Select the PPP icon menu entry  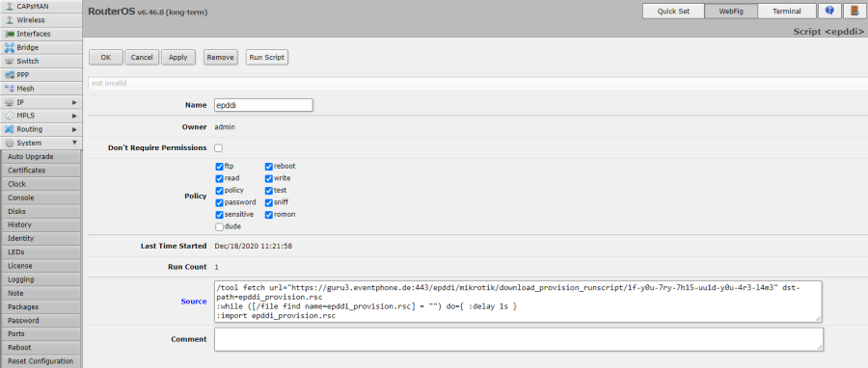(x=10, y=74)
